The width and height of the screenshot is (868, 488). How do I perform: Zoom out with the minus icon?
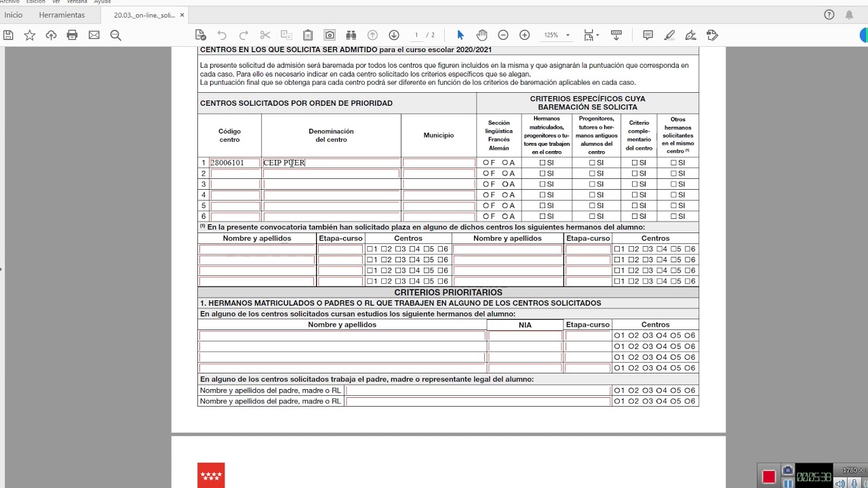click(503, 35)
